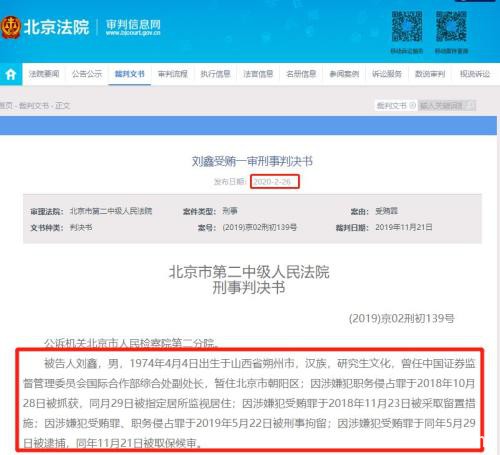Click the publish date 2020-2-26

point(272,182)
